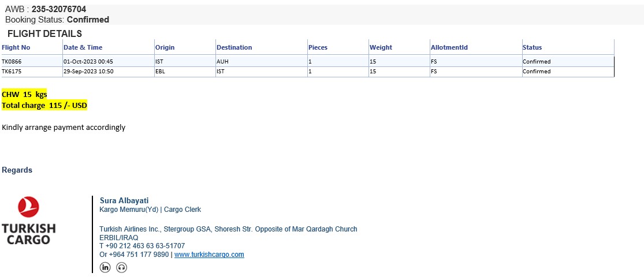Select the Destination column header
Image resolution: width=644 pixels, height=280 pixels.
click(234, 47)
